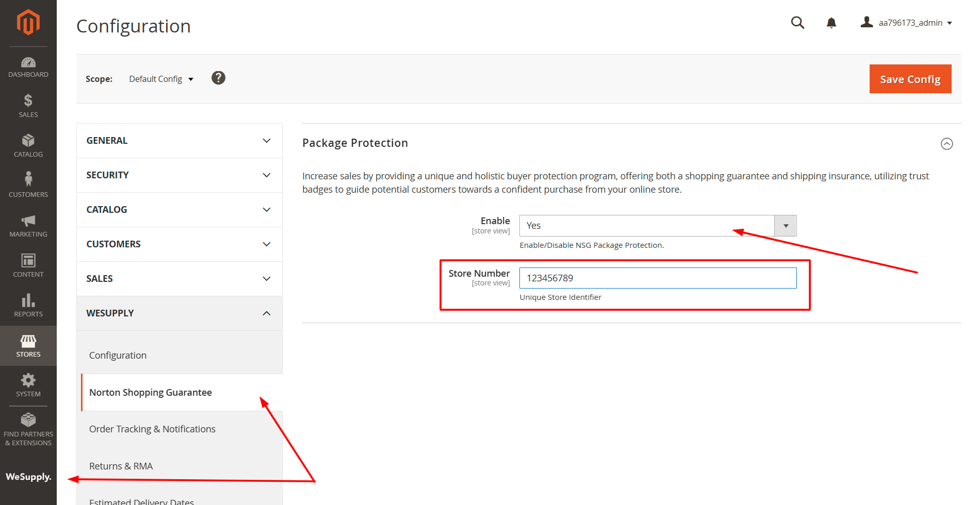This screenshot has width=980, height=505.
Task: Click the WeSupply logo in sidebar
Action: click(x=28, y=477)
